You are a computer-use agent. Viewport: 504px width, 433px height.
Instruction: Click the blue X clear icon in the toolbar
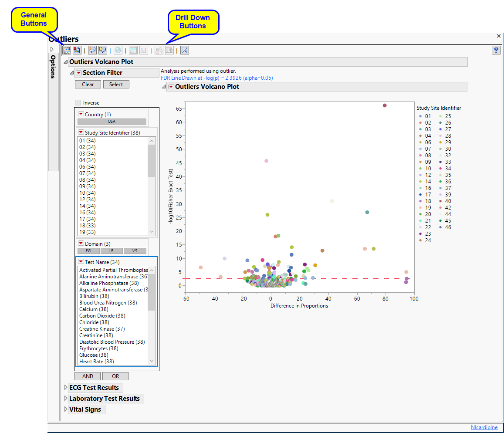[x=185, y=50]
